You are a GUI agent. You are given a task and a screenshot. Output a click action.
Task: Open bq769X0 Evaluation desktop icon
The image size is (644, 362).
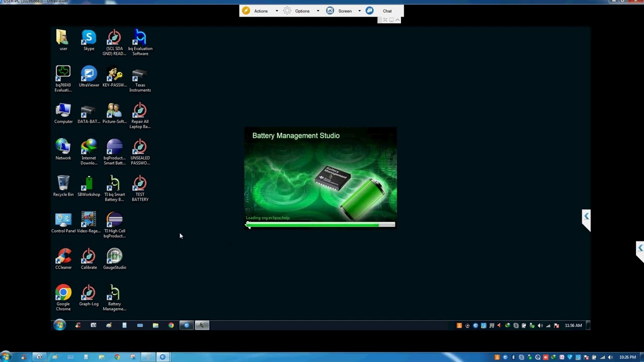(63, 79)
